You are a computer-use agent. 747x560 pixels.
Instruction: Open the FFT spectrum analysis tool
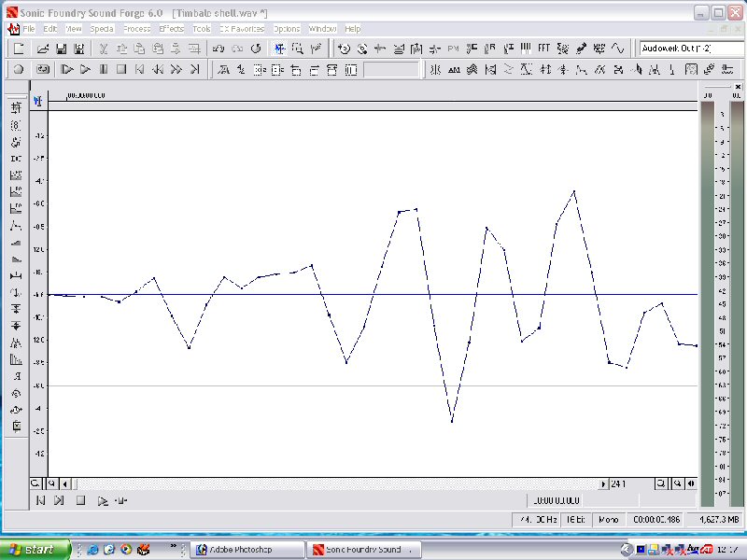(x=543, y=49)
